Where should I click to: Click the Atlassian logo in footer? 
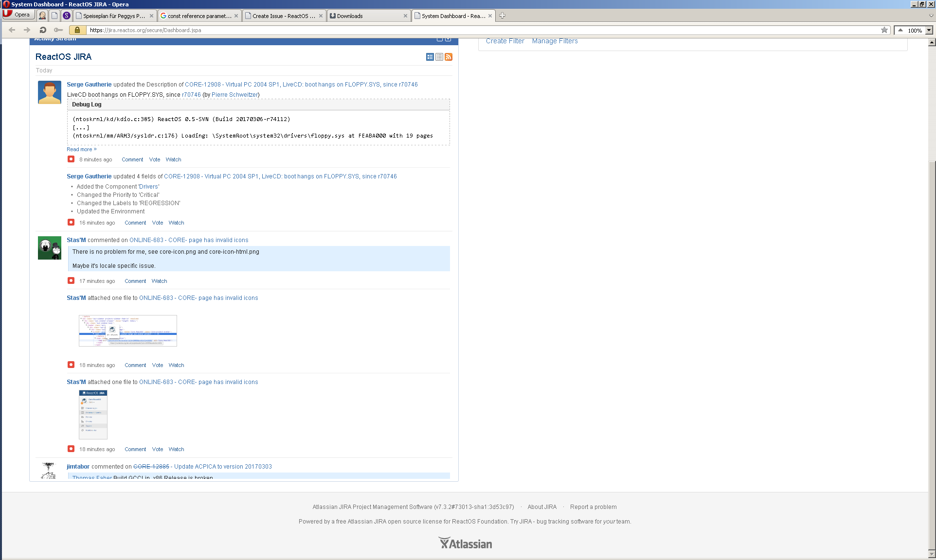tap(466, 543)
